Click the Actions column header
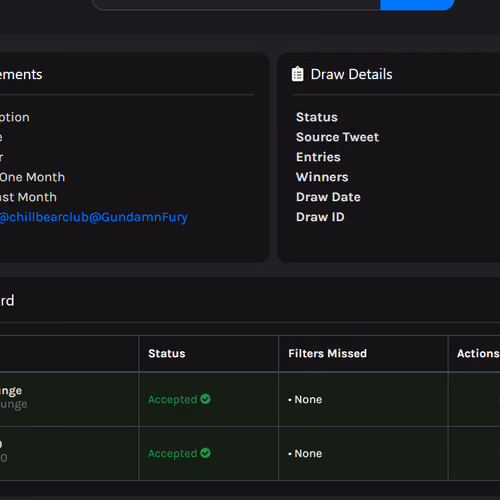This screenshot has width=500, height=500. 478,353
